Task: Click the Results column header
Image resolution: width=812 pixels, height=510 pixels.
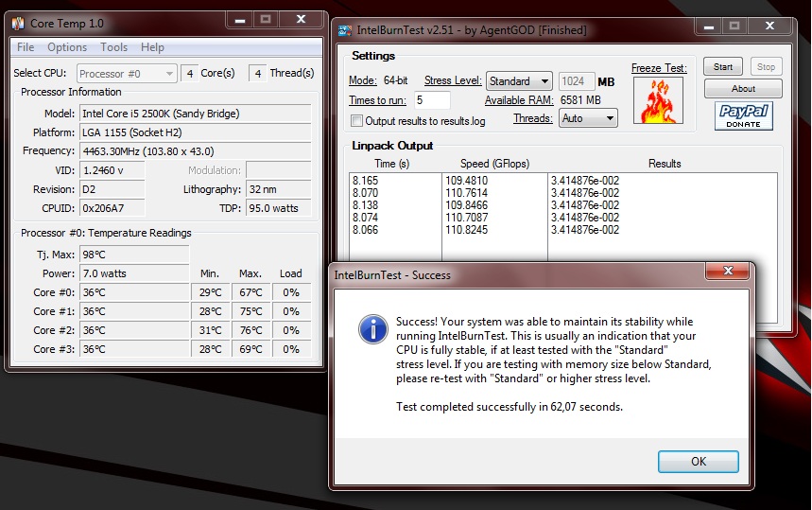Action: click(665, 164)
